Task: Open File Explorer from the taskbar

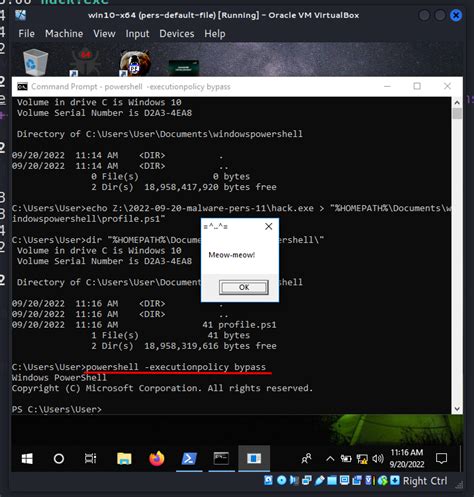Action: (x=124, y=459)
